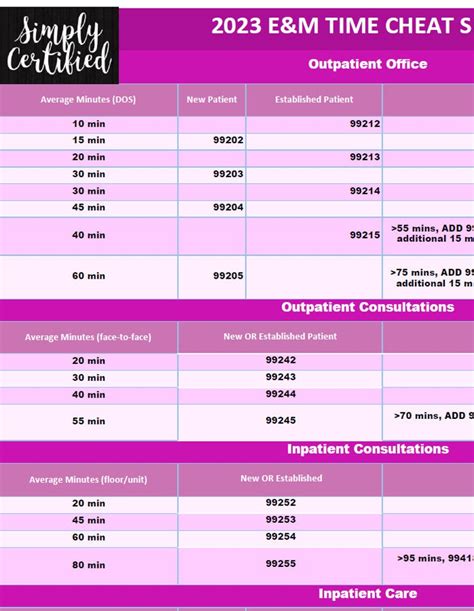Click the New Patient column header

pyautogui.click(x=212, y=100)
